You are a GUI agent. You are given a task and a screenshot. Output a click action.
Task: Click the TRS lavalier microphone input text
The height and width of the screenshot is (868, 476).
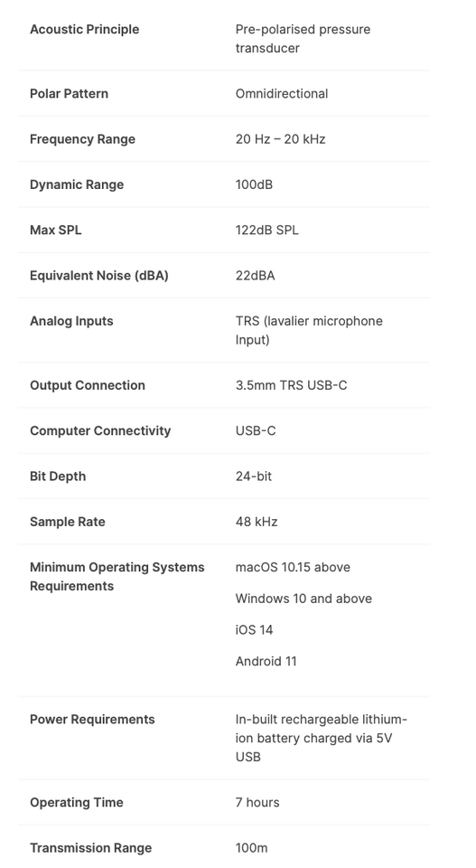(x=309, y=330)
